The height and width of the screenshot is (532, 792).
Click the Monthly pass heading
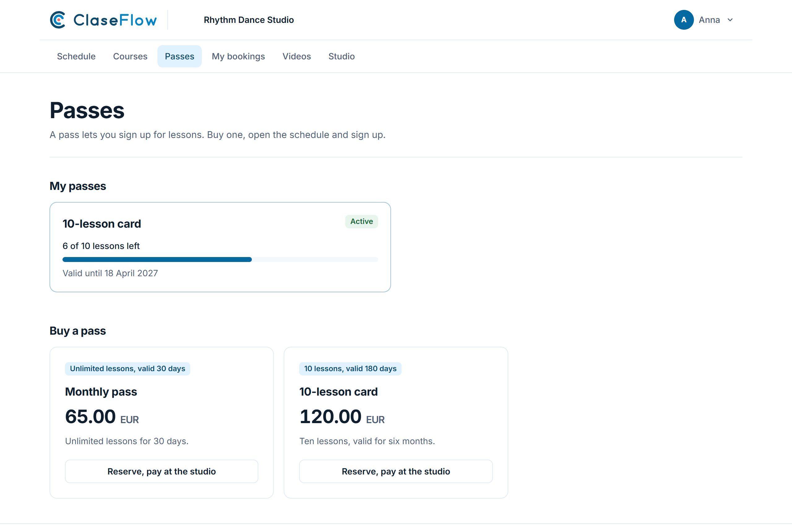click(101, 392)
